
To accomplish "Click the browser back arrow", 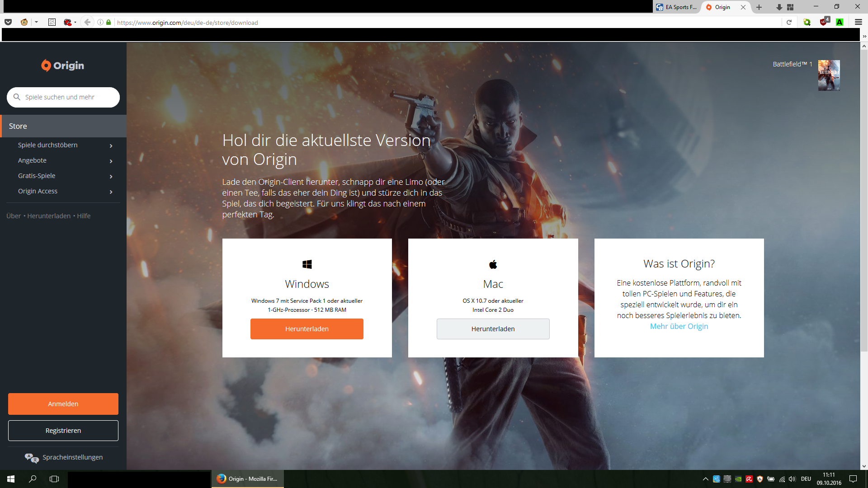I will [87, 22].
